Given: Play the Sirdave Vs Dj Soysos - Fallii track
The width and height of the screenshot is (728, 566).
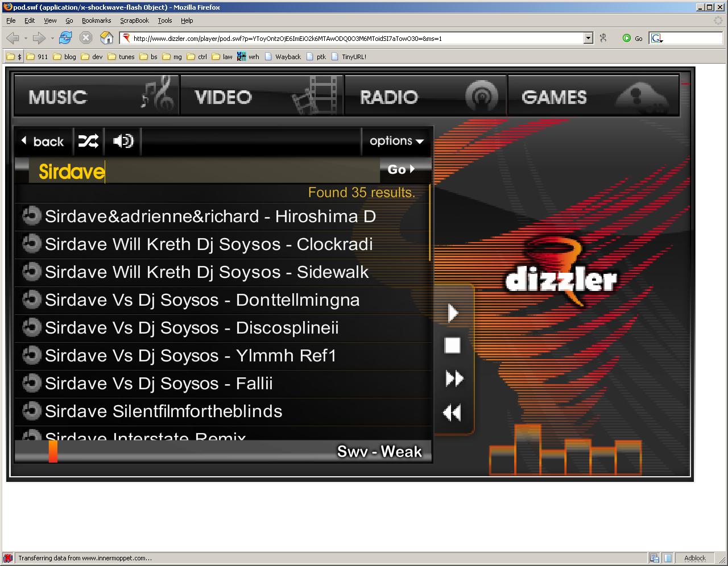Looking at the screenshot, I should pyautogui.click(x=159, y=384).
